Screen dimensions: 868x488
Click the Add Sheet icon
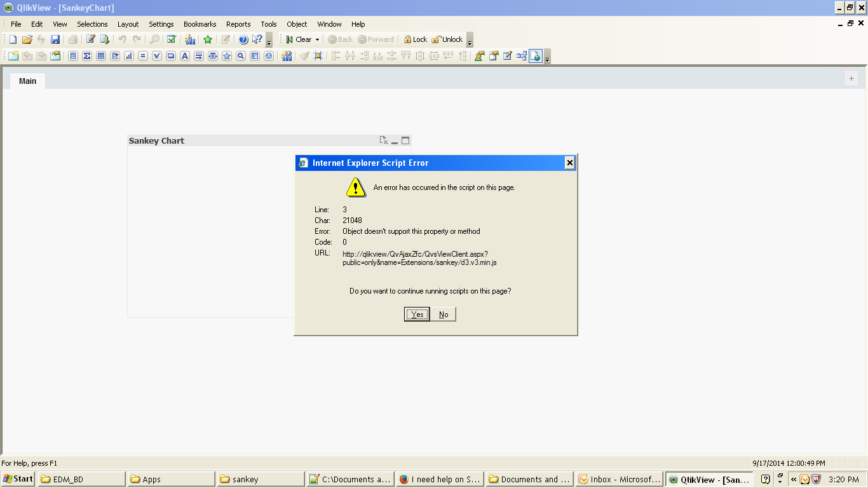[13, 56]
